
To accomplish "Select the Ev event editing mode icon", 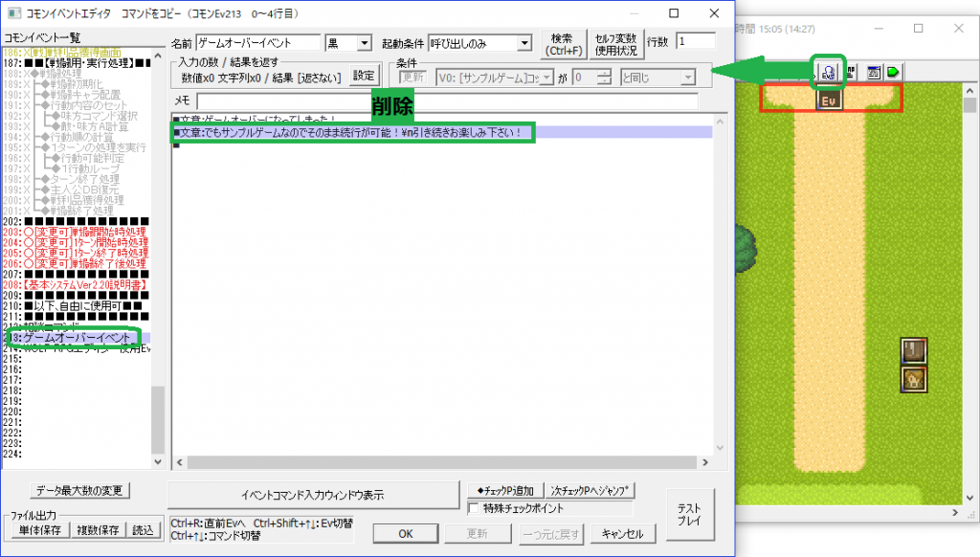I will coord(830,72).
